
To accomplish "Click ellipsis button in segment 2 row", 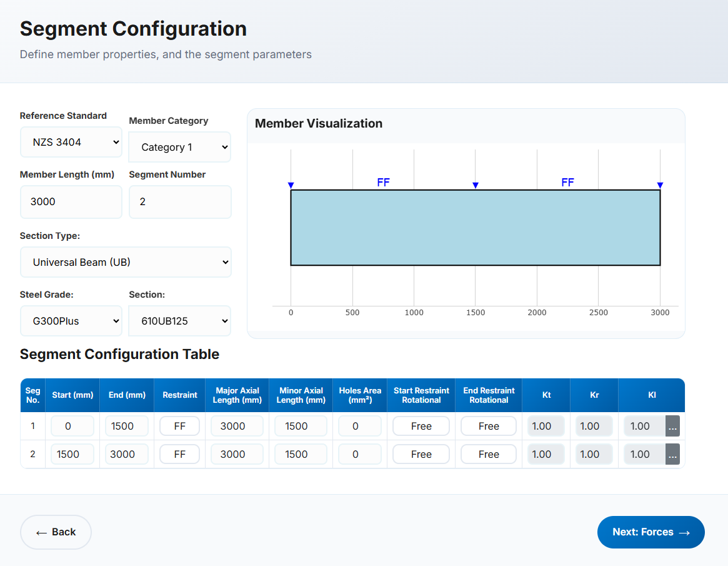I will [672, 455].
